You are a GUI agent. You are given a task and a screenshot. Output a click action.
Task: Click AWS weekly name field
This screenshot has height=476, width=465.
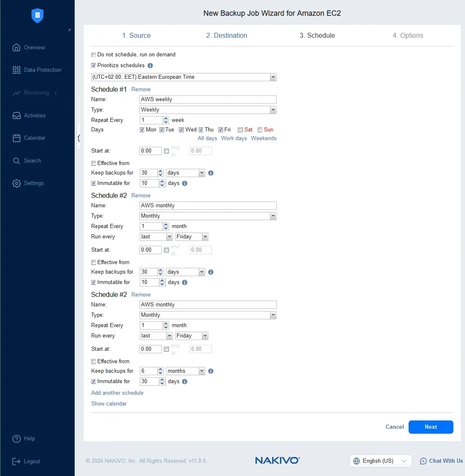click(208, 100)
